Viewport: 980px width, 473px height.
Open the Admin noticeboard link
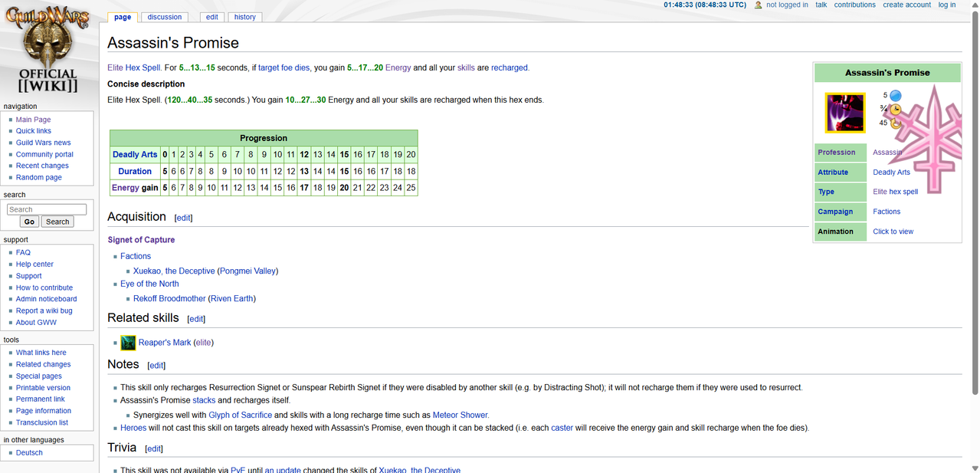pyautogui.click(x=47, y=299)
